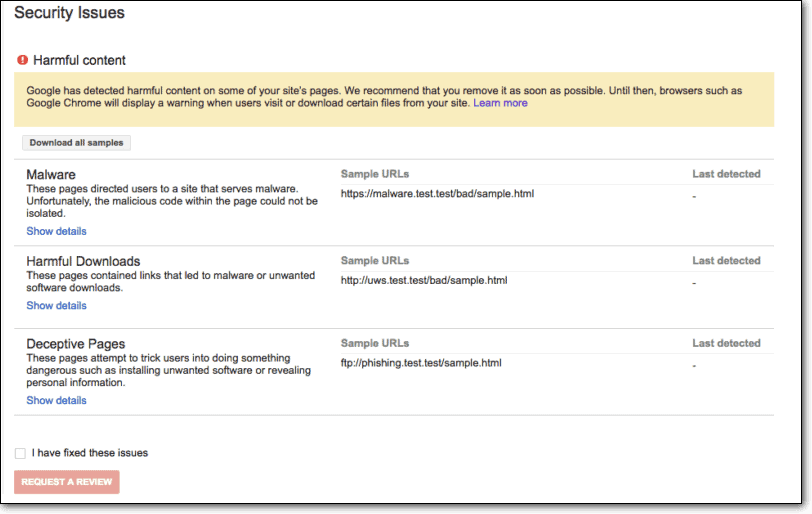This screenshot has width=812, height=514.
Task: Click the Harmful Downloads description paragraph
Action: [x=170, y=282]
